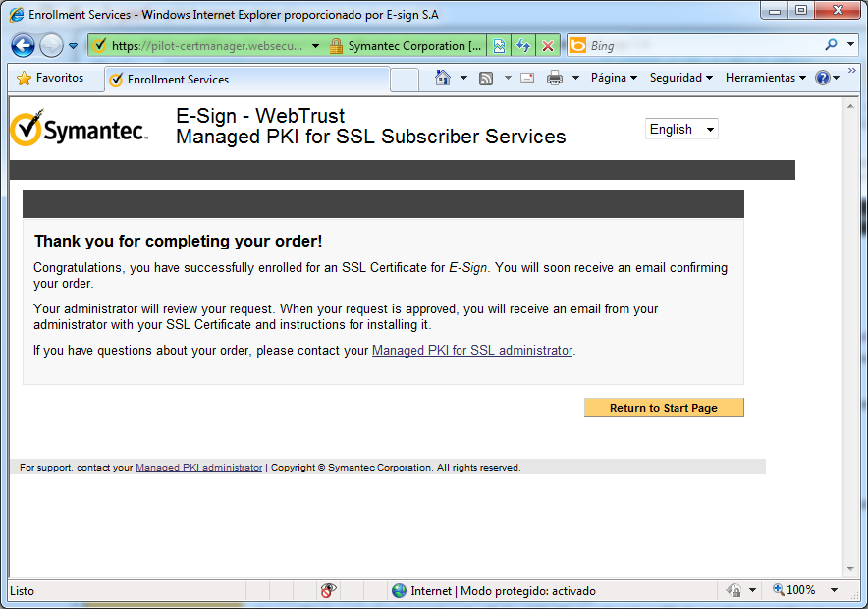Viewport: 868px width, 609px height.
Task: Expand the zoom level 100% dropdown
Action: (834, 590)
